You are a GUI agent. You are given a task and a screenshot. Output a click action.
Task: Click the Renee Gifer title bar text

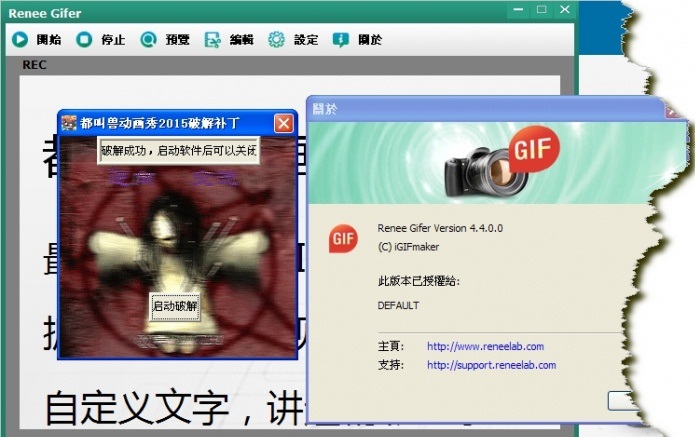tap(45, 13)
